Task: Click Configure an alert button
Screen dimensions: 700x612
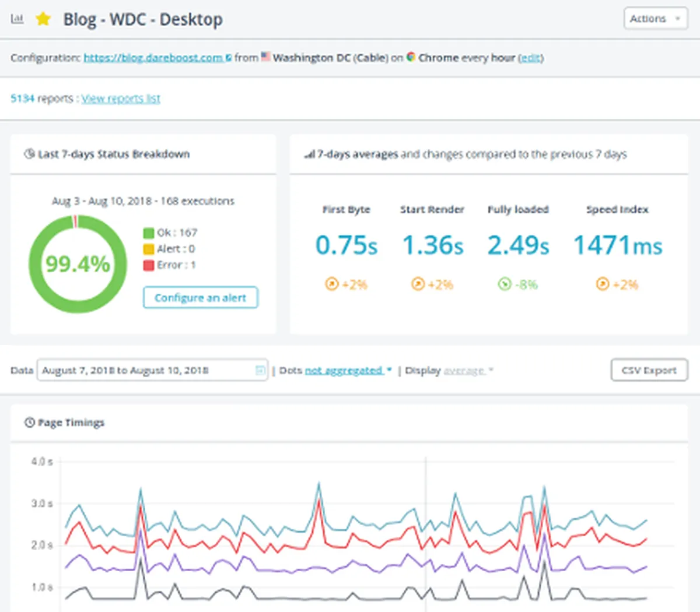Action: coord(200,298)
